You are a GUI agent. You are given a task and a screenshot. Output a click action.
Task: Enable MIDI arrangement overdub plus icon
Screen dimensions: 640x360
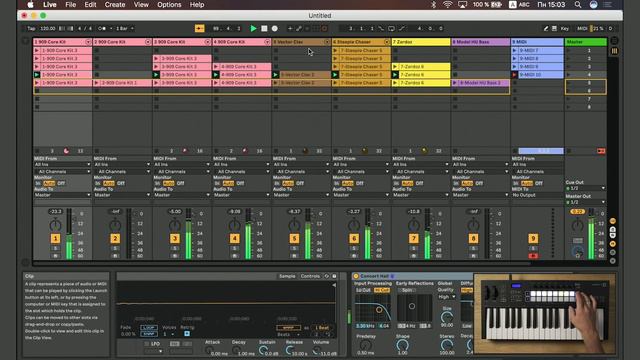pyautogui.click(x=290, y=29)
